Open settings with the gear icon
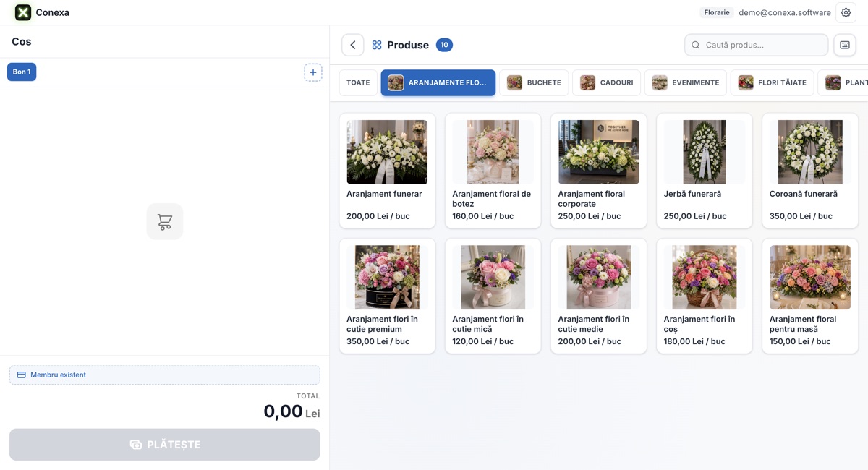This screenshot has width=868, height=470. pos(846,12)
